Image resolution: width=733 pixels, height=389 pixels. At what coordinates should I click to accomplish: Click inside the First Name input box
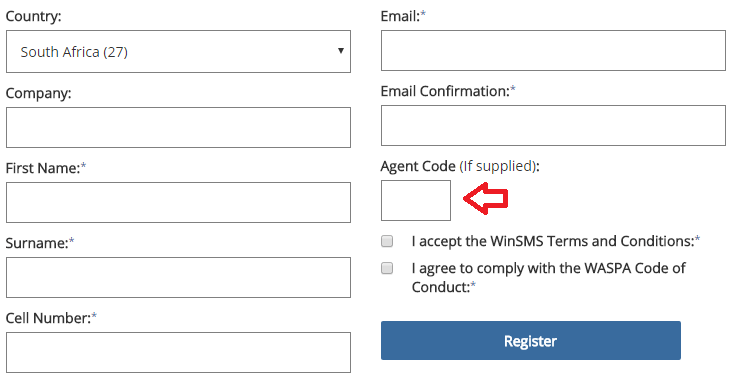tap(178, 202)
